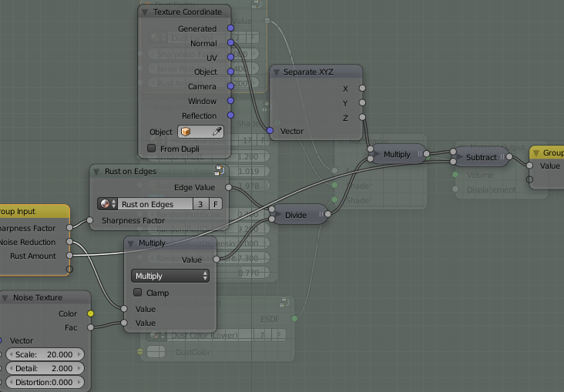Click the Noise Reduction output socket
Viewport: 564px width, 392px height.
69,241
